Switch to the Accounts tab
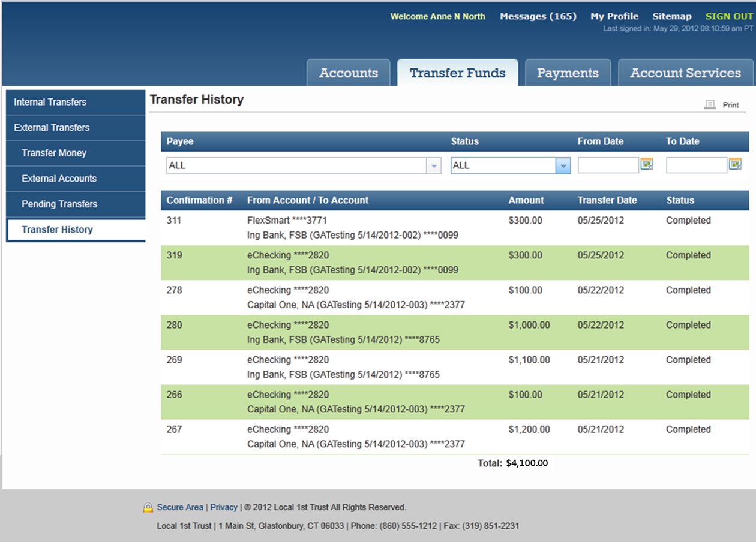Image resolution: width=756 pixels, height=542 pixels. coord(348,73)
